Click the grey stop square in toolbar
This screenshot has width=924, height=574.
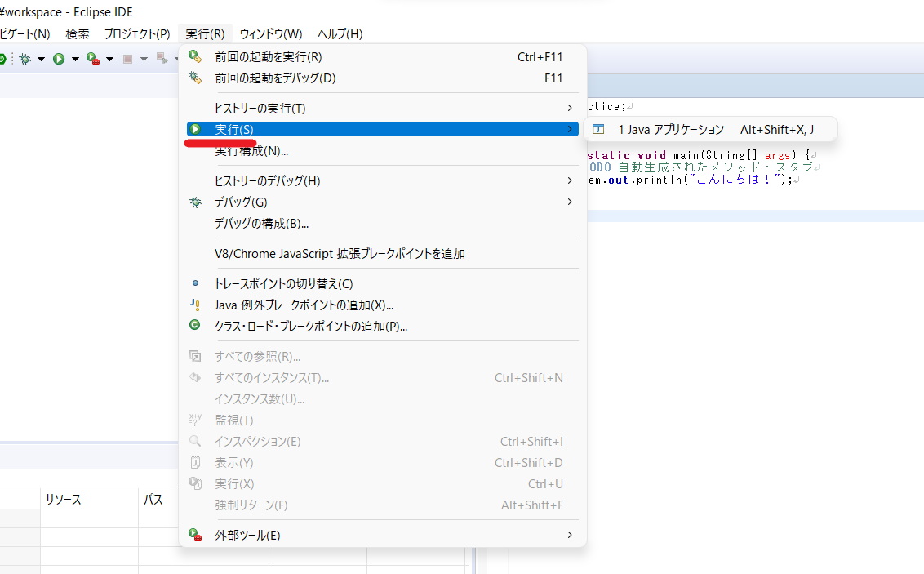point(127,59)
